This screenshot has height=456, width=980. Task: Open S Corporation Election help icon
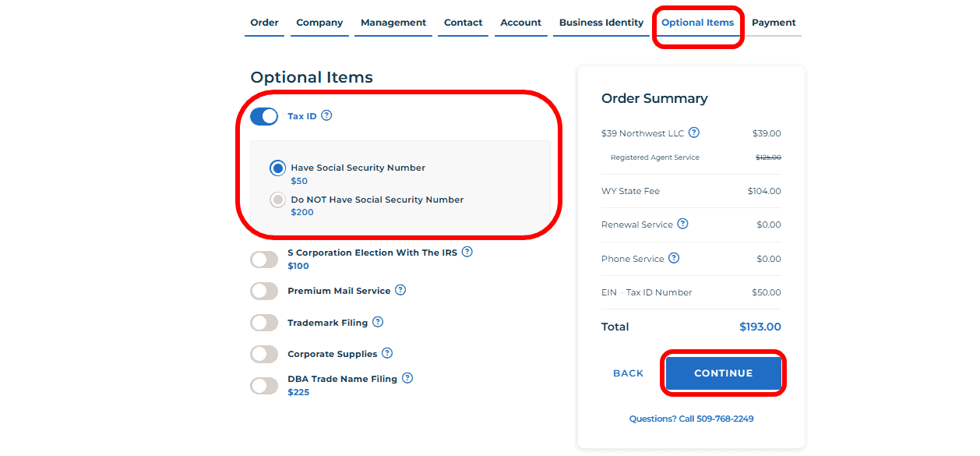pyautogui.click(x=467, y=252)
